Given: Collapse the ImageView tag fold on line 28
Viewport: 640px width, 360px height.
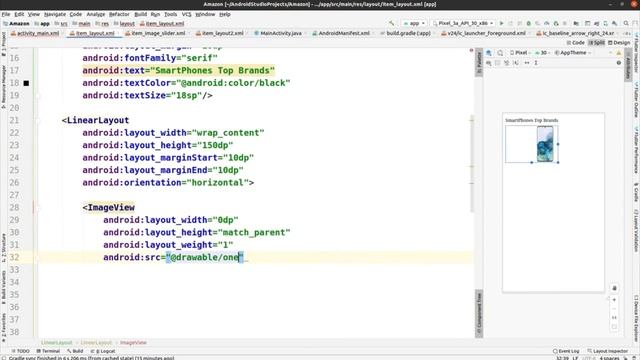Looking at the screenshot, I should click(38, 208).
